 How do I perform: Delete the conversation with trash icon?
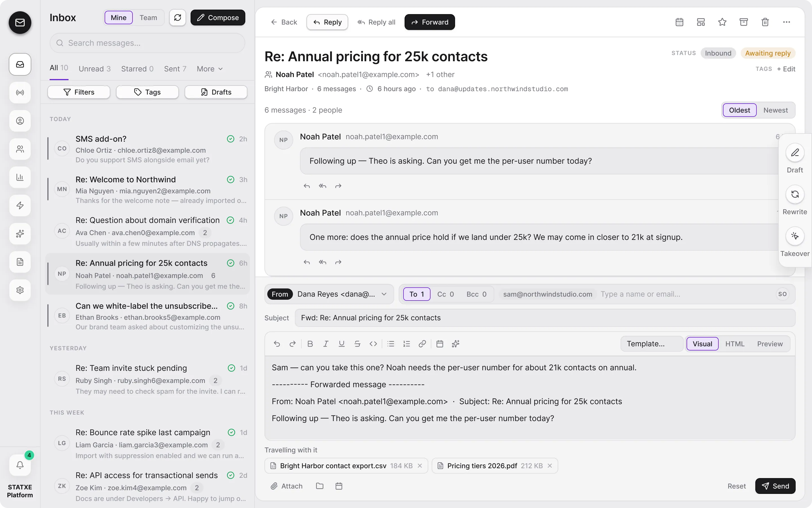pyautogui.click(x=765, y=22)
